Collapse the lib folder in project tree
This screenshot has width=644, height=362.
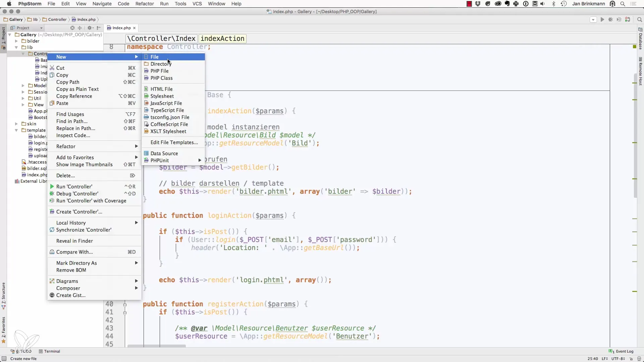click(x=16, y=48)
